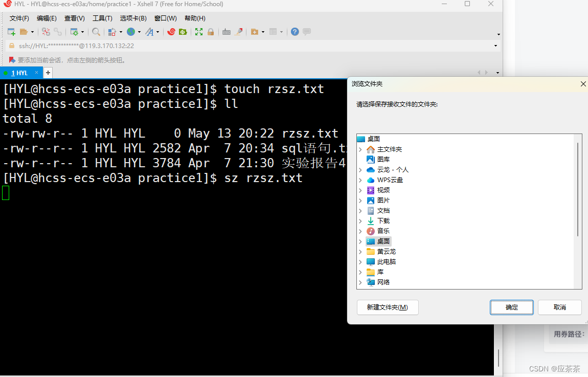Click the highlight pen toolbar icon
Viewport: 588px width, 377px height.
point(238,32)
